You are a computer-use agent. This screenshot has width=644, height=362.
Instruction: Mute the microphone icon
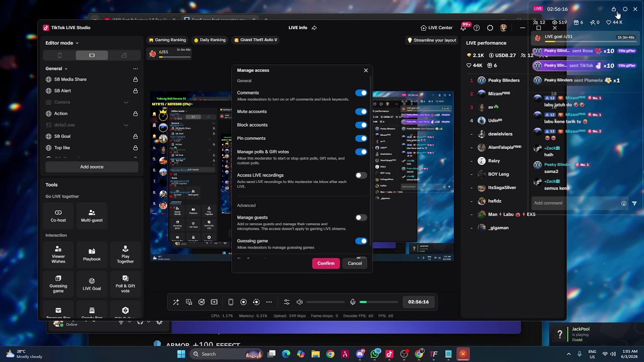pos(353,302)
